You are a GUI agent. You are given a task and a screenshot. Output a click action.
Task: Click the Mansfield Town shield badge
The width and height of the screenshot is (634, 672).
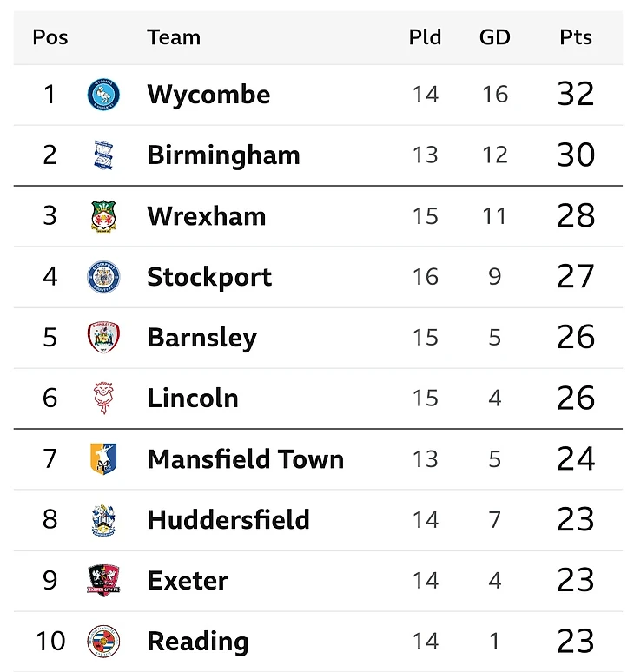point(103,459)
